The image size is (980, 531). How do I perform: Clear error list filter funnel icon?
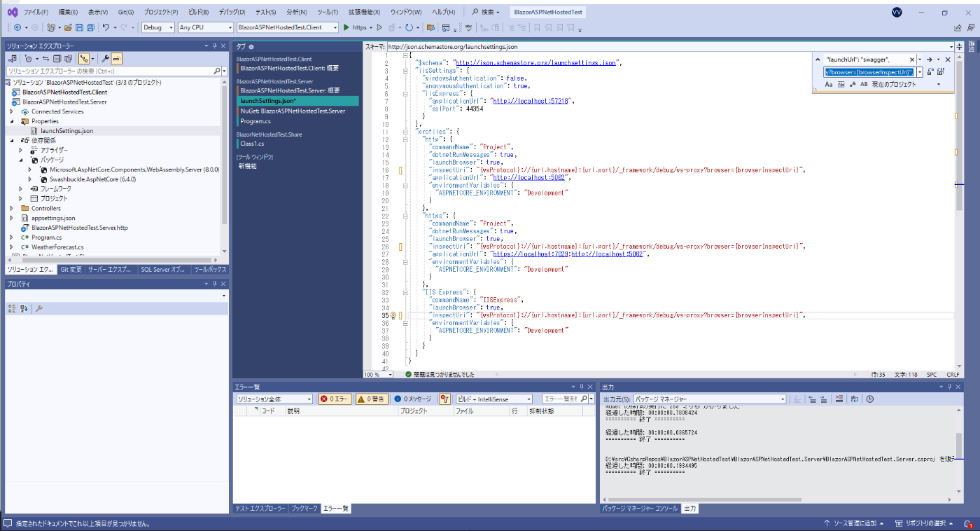pos(444,399)
